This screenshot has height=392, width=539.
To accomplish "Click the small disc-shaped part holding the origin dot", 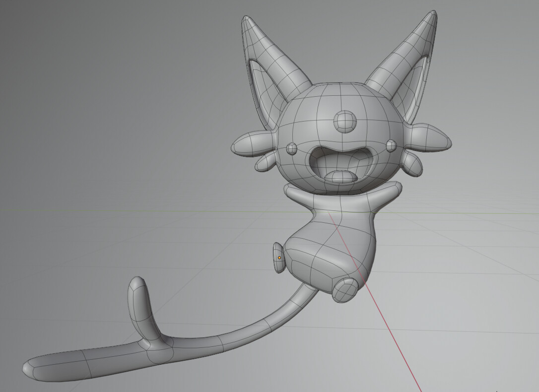I will 279,258.
